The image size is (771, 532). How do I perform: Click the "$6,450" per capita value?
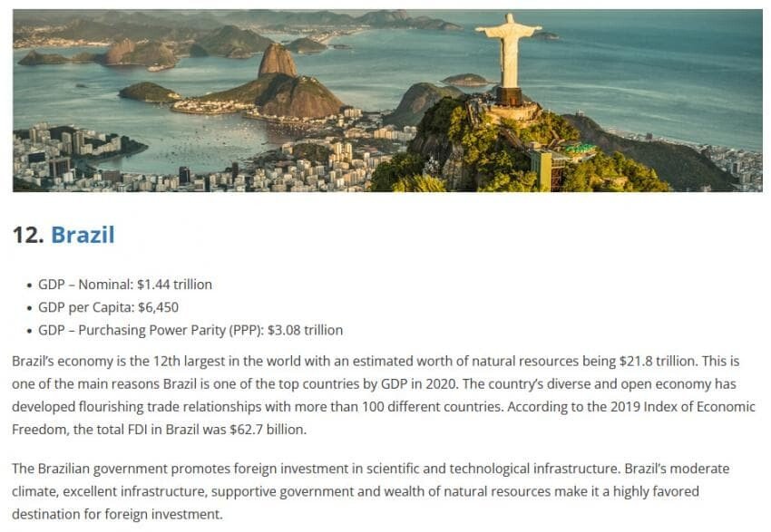(159, 307)
